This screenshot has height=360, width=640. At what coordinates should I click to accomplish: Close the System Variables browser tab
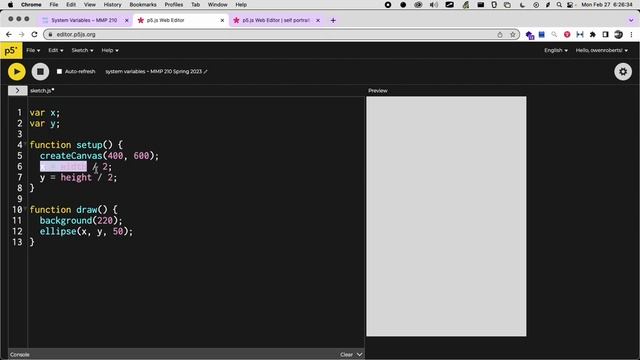click(127, 20)
